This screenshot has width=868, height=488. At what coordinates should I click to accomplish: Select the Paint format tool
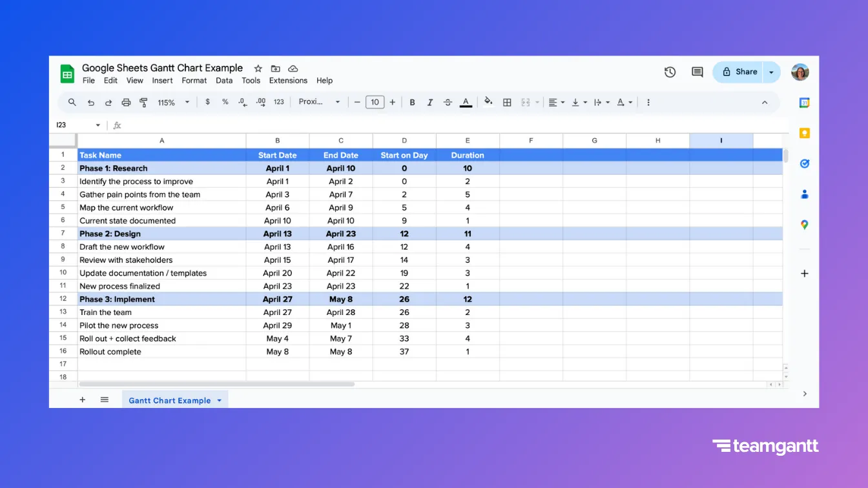(143, 102)
